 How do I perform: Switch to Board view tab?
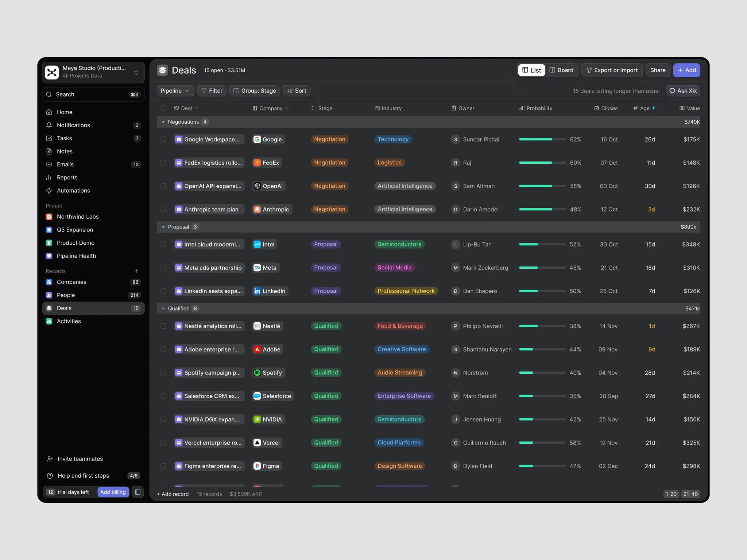point(561,70)
